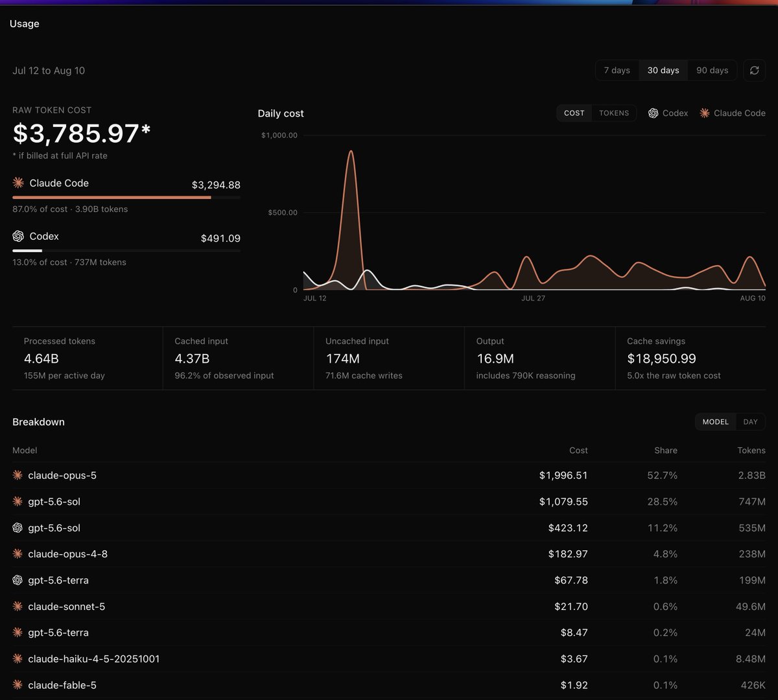Click the 426K tokens cell
This screenshot has width=778, height=700.
click(753, 685)
